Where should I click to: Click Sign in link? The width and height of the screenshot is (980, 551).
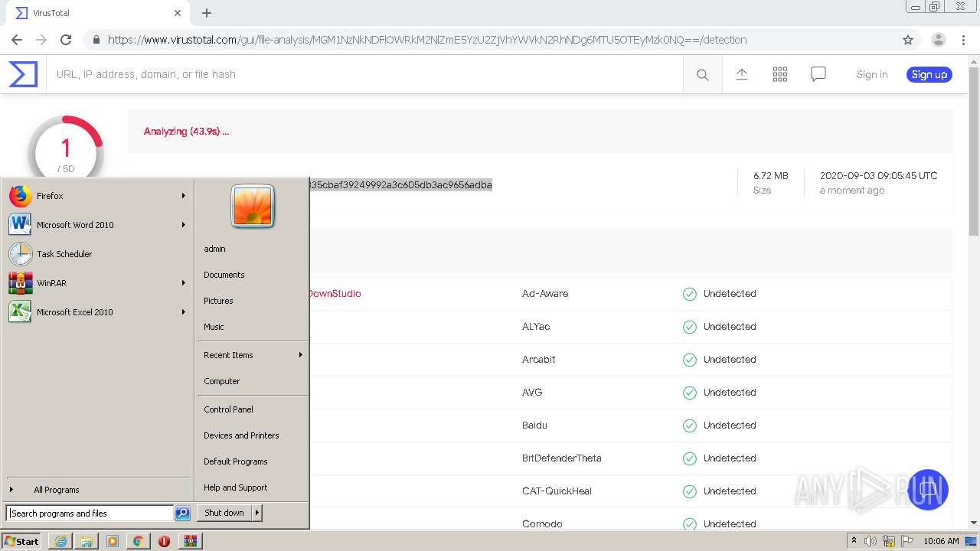click(x=872, y=74)
